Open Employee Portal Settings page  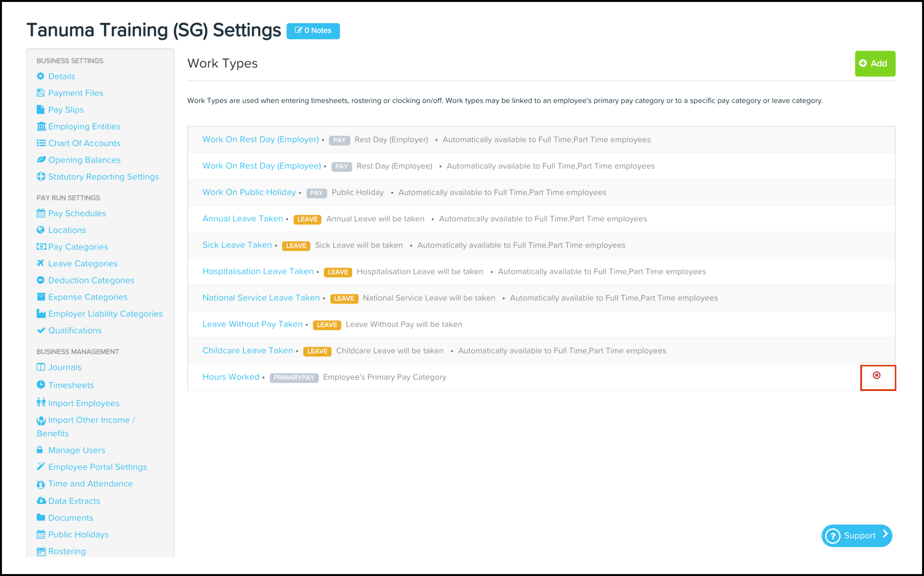pyautogui.click(x=98, y=467)
